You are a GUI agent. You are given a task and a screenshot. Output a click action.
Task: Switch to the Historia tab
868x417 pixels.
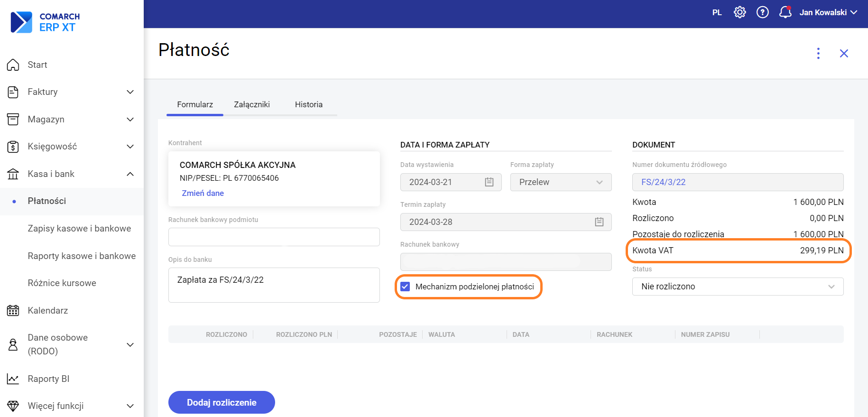pyautogui.click(x=308, y=104)
